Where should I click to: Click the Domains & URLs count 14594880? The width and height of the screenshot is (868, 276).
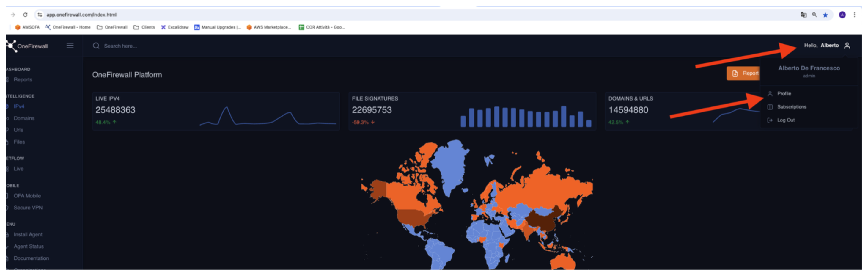pos(628,110)
